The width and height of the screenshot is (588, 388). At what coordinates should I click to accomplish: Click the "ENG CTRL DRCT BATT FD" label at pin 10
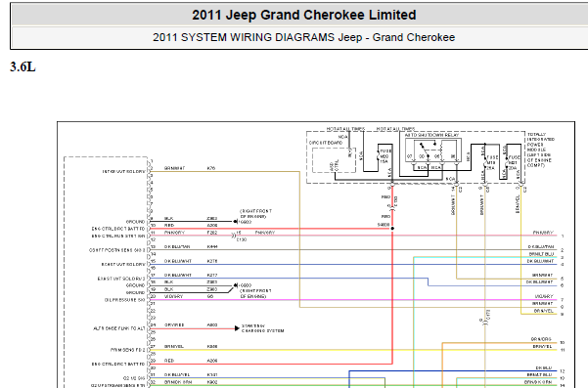pos(118,229)
